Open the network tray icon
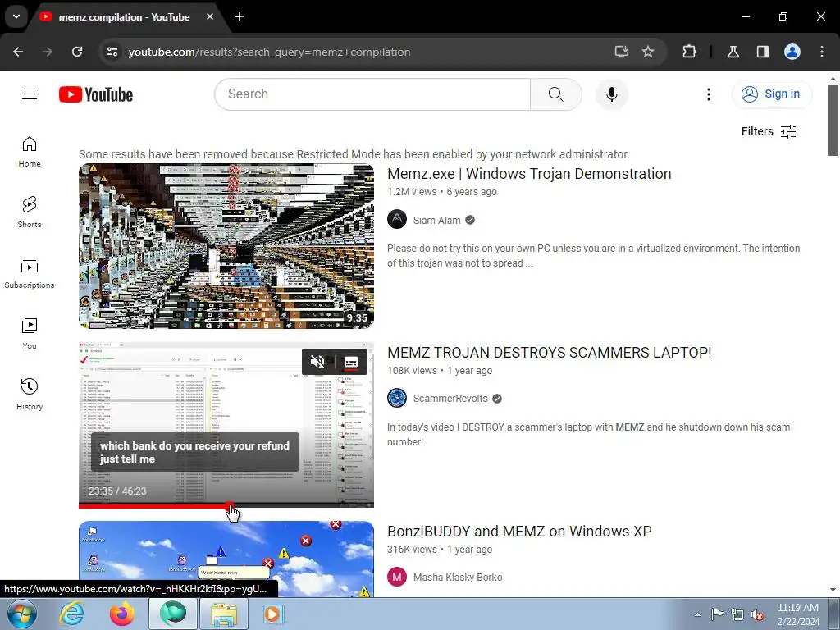The width and height of the screenshot is (840, 630). (x=737, y=614)
